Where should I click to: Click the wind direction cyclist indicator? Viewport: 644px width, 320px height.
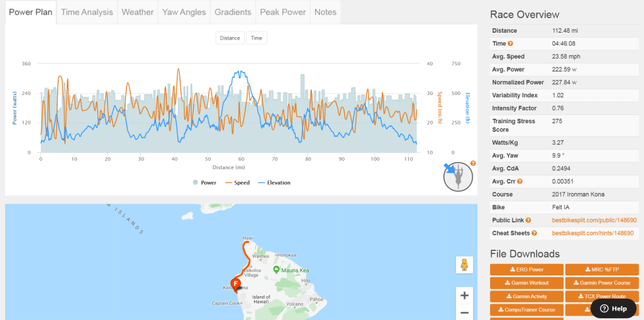(x=458, y=176)
